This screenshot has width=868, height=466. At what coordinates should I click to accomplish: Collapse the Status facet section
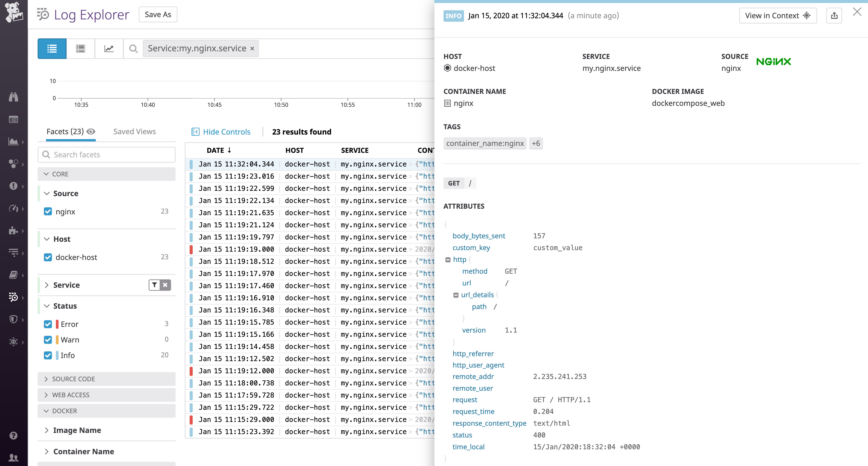click(47, 306)
